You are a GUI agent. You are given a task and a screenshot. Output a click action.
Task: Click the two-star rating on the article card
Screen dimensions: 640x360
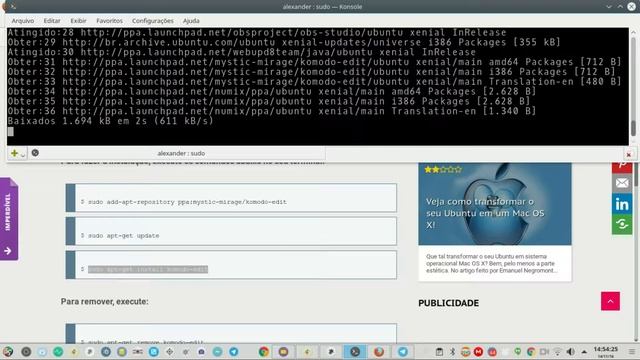[443, 169]
